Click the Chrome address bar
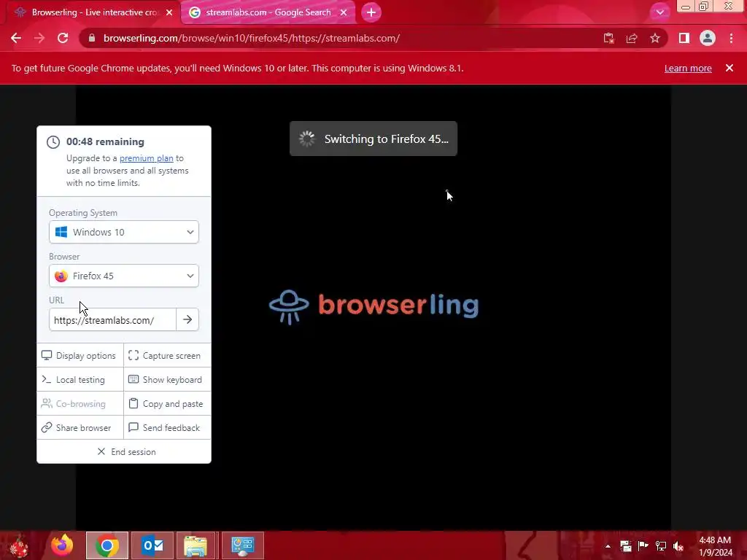The height and width of the screenshot is (560, 747). click(343, 38)
